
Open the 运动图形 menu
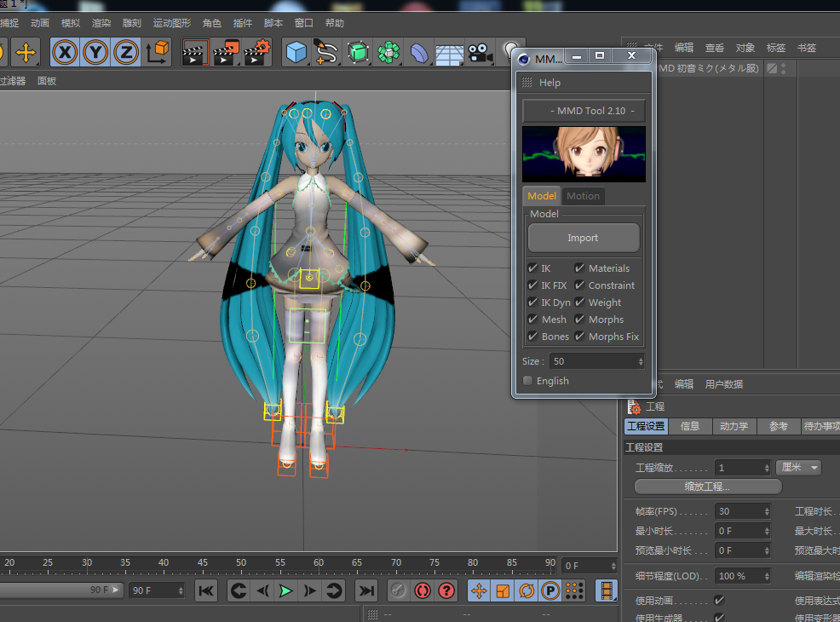(172, 23)
